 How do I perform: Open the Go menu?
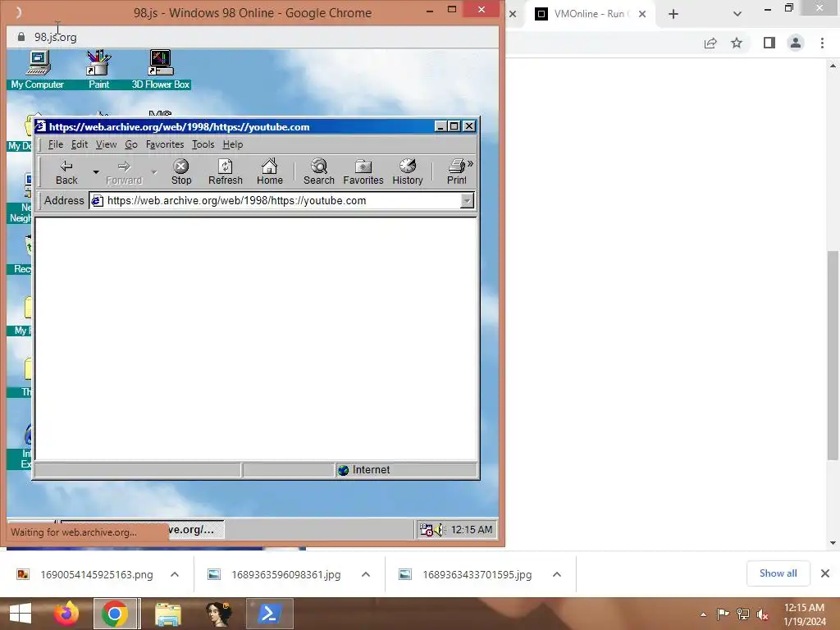pyautogui.click(x=131, y=144)
